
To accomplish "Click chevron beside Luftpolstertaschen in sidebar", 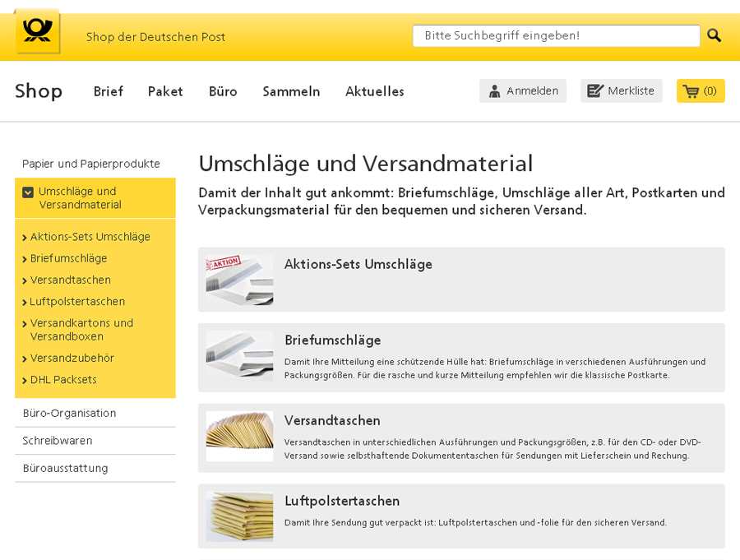I will coord(25,303).
